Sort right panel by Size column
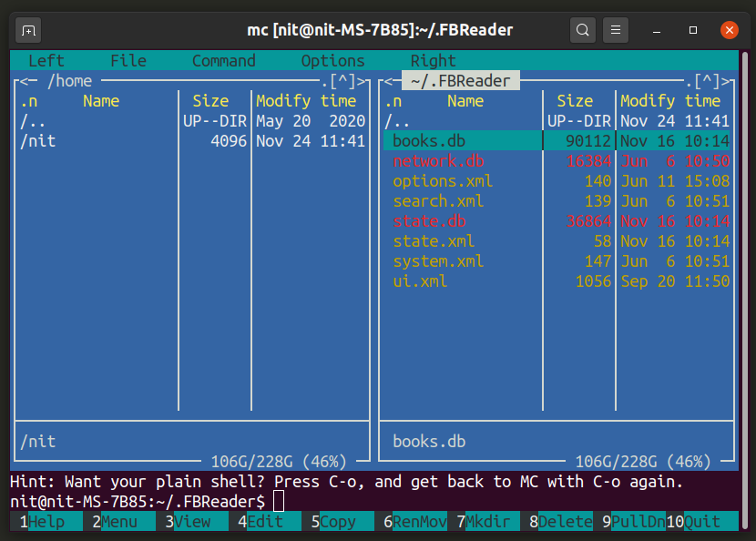Screen dimensions: 756x541 (x=575, y=101)
